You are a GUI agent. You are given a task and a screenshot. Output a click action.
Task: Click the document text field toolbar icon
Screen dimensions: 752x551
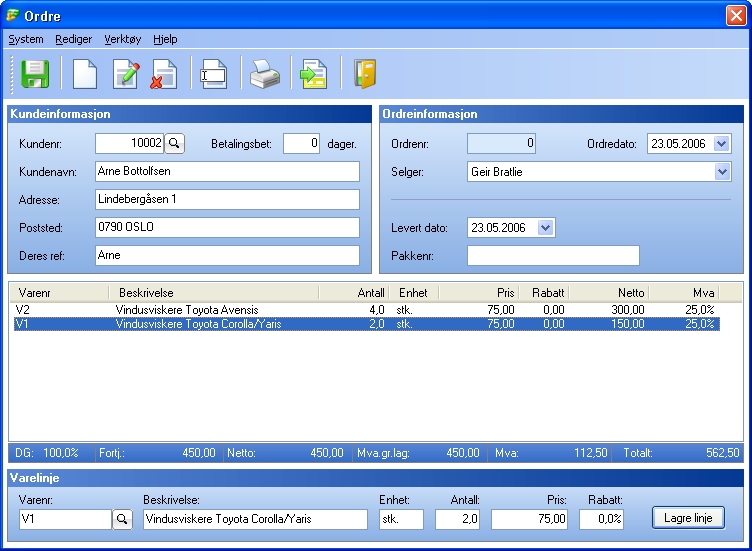[214, 75]
